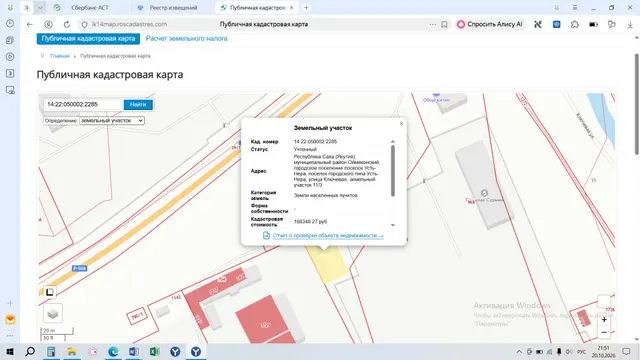Open browser extensions puzzle icon

point(575,24)
